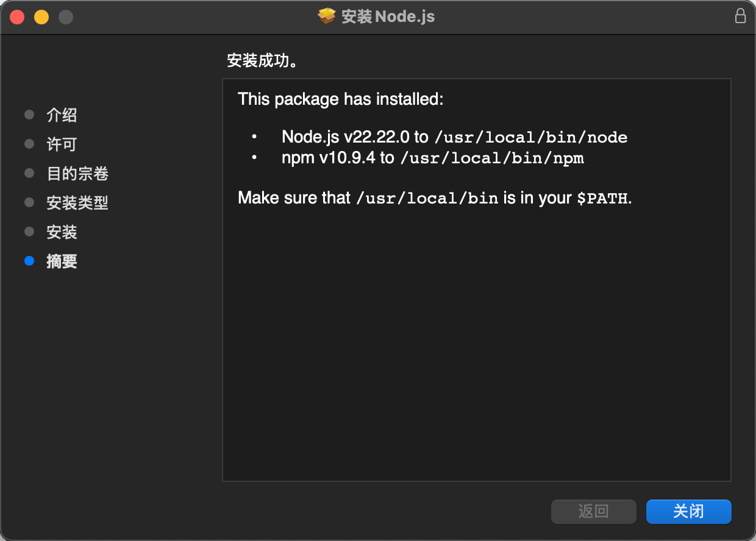The height and width of the screenshot is (541, 756).
Task: Go to the 目的宗卷 step
Action: (77, 174)
